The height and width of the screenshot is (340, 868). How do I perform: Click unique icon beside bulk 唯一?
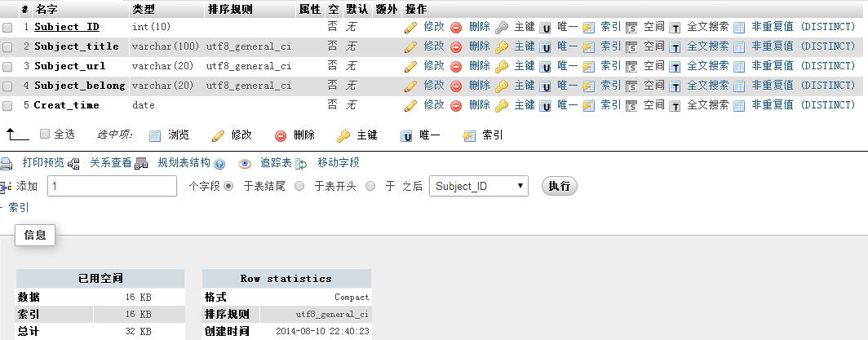coord(407,136)
